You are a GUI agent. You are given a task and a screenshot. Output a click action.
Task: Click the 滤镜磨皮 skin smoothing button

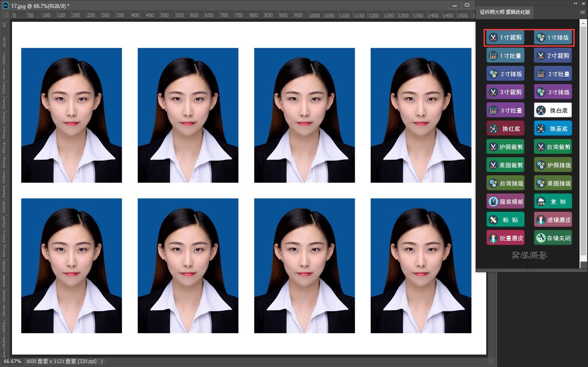[x=552, y=220]
